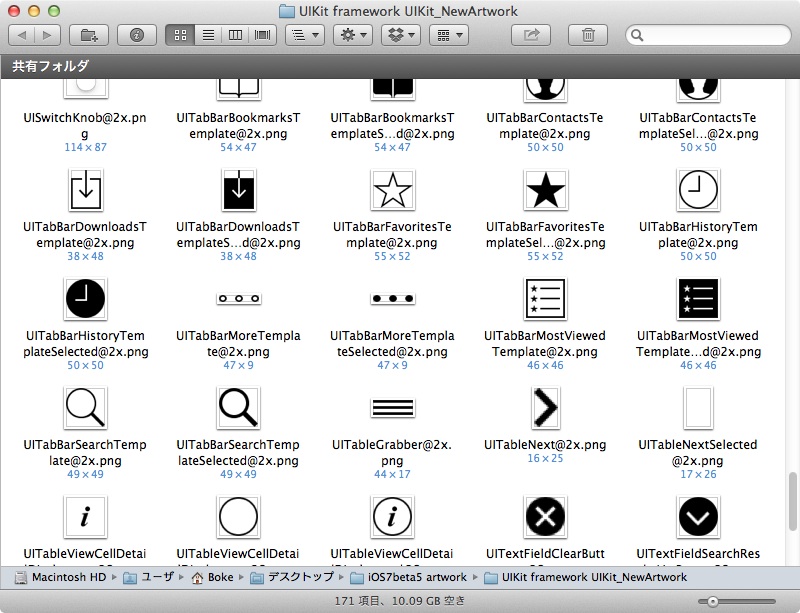Viewport: 800px width, 613px height.
Task: Click the UITabBarHistoryTemplateSelected@2x.png file name
Action: coord(85,344)
